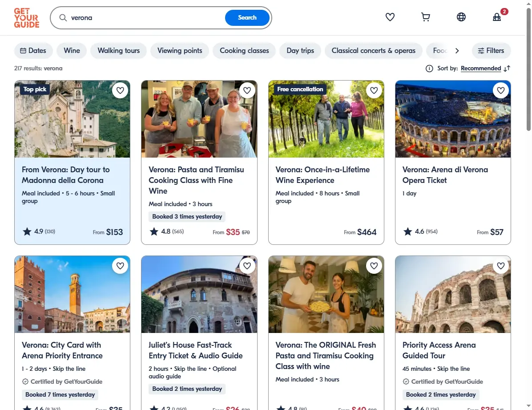Image resolution: width=532 pixels, height=410 pixels.
Task: Click the verona search input field
Action: pos(146,18)
